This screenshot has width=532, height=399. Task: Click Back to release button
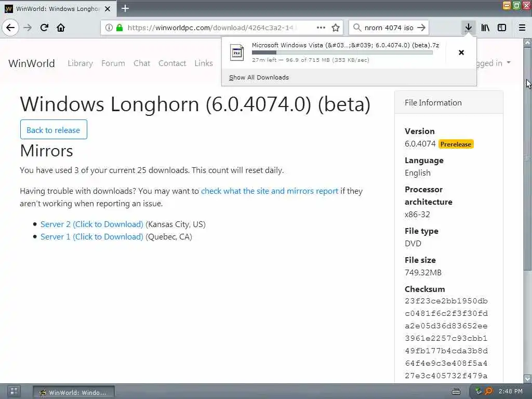54,129
